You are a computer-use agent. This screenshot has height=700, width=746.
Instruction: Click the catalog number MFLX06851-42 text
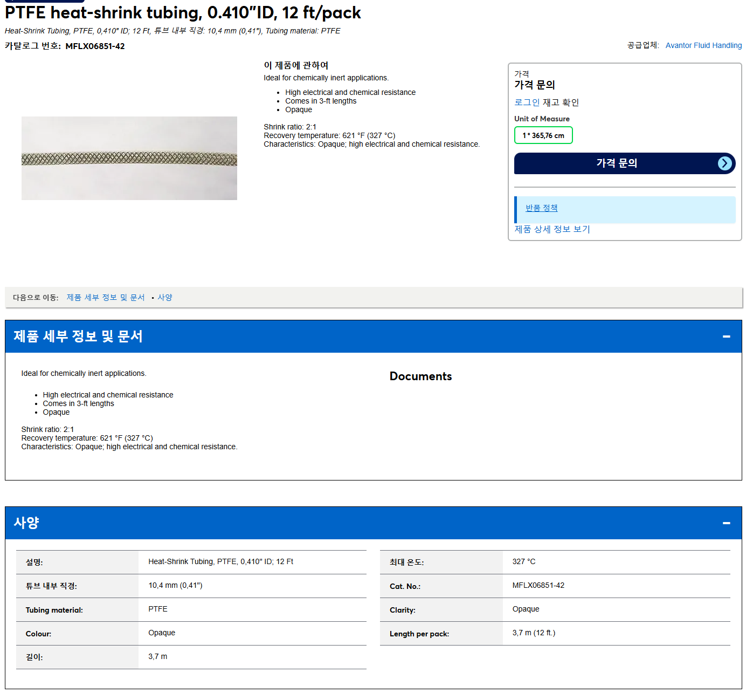coord(95,46)
